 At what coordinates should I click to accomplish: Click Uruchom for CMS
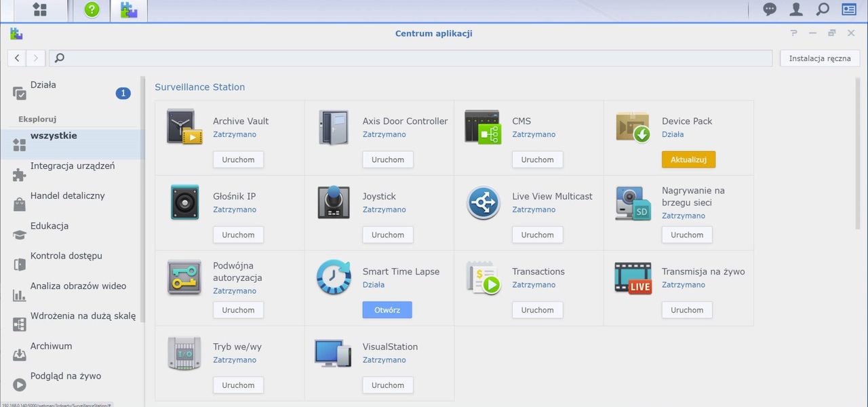click(538, 159)
